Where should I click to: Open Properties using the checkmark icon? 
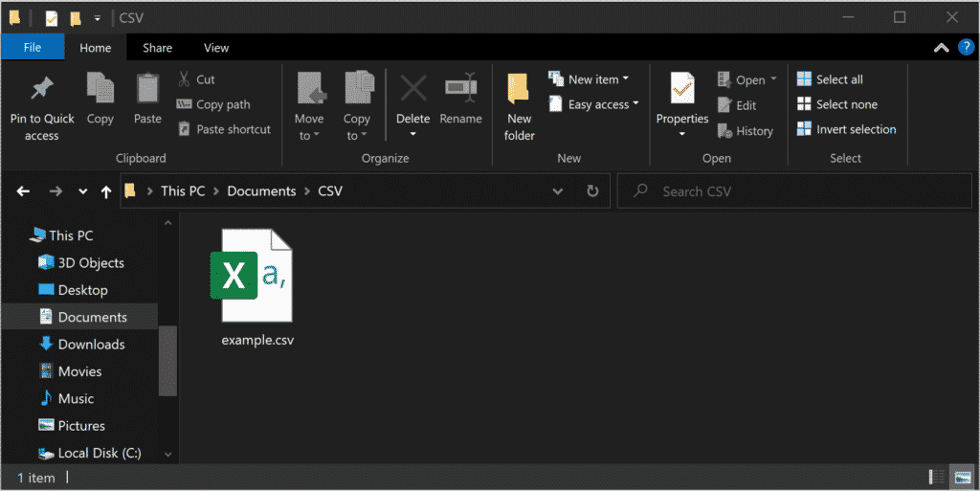click(681, 89)
